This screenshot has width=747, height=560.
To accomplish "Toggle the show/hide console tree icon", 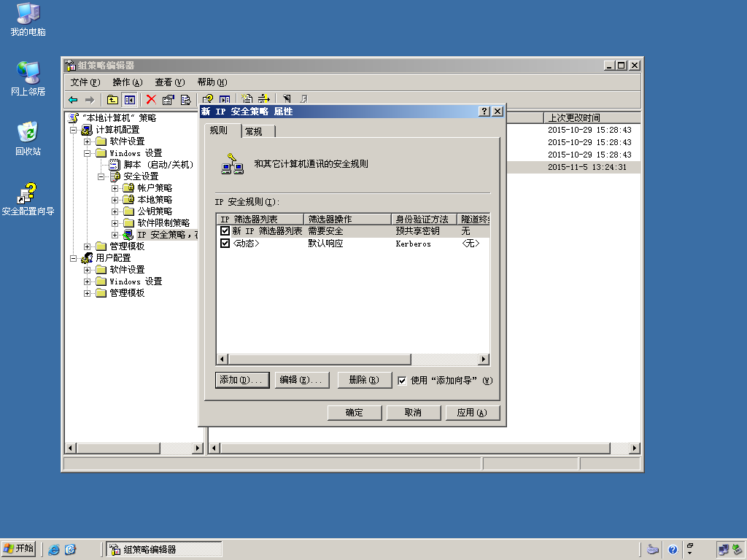I will (x=130, y=99).
